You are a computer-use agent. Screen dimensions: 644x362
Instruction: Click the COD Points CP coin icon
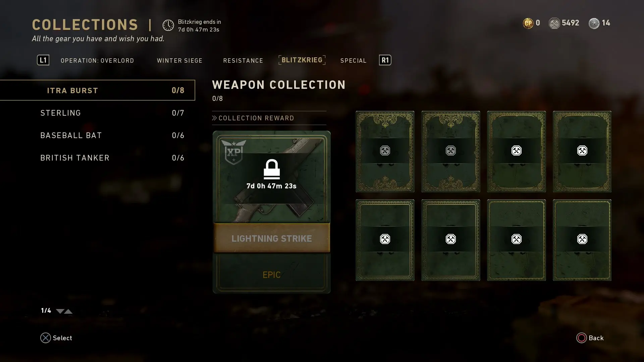click(x=528, y=23)
